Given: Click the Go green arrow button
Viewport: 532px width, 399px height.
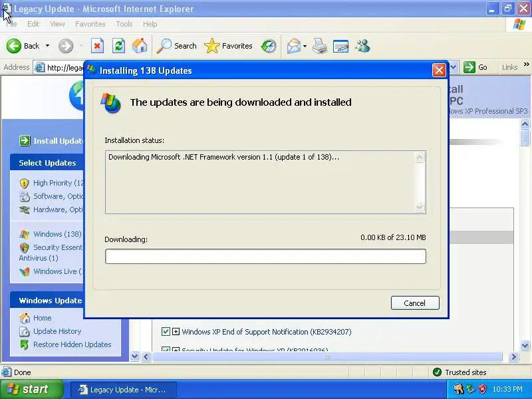Looking at the screenshot, I should (469, 67).
